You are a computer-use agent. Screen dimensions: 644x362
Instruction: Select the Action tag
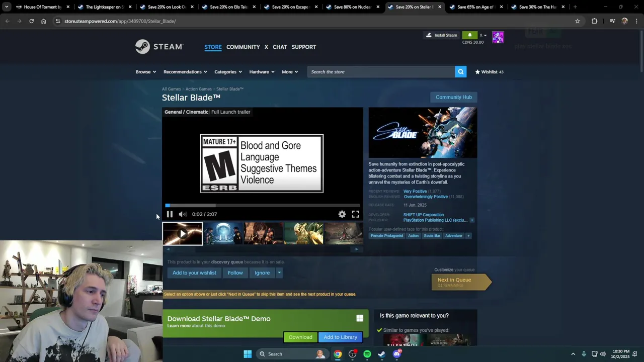coord(413,236)
